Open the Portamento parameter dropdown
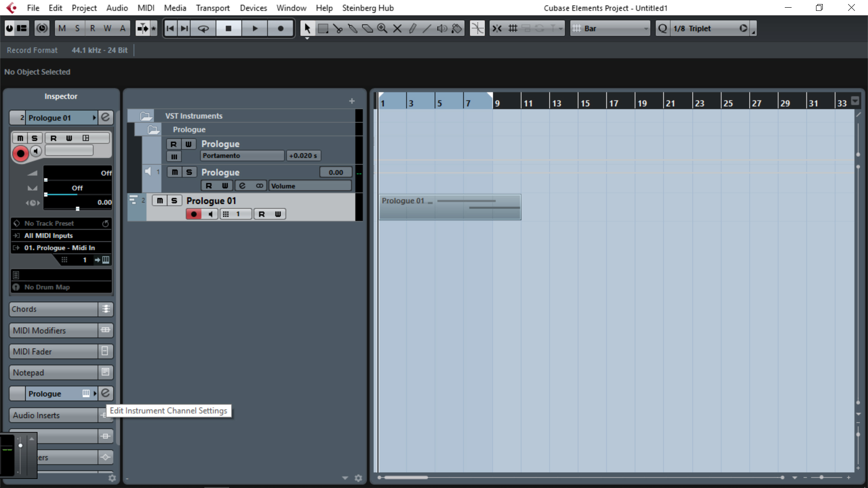 (242, 155)
